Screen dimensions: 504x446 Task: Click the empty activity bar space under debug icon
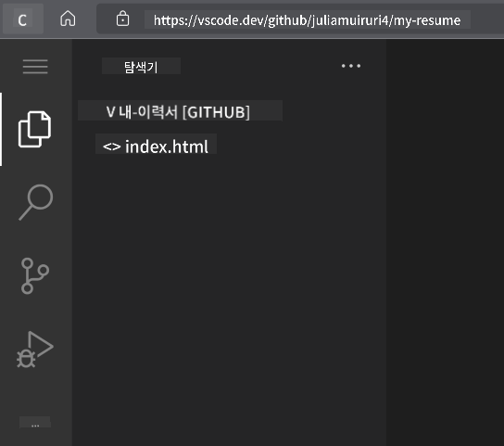(35, 391)
